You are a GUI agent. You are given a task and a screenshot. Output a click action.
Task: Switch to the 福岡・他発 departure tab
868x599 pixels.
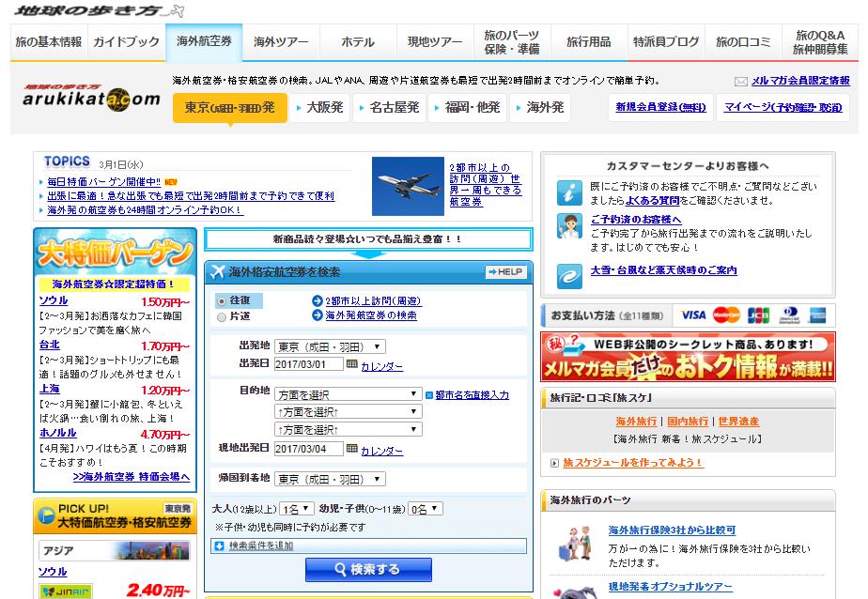467,107
